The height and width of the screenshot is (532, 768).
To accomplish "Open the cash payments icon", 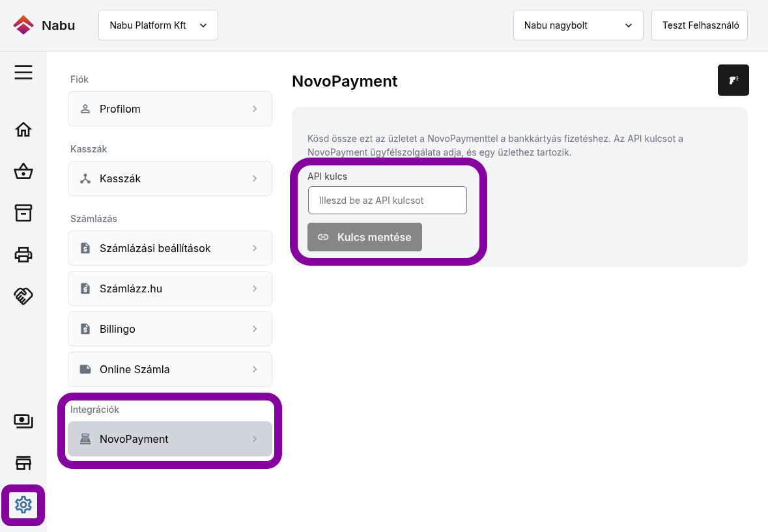I will (x=23, y=421).
